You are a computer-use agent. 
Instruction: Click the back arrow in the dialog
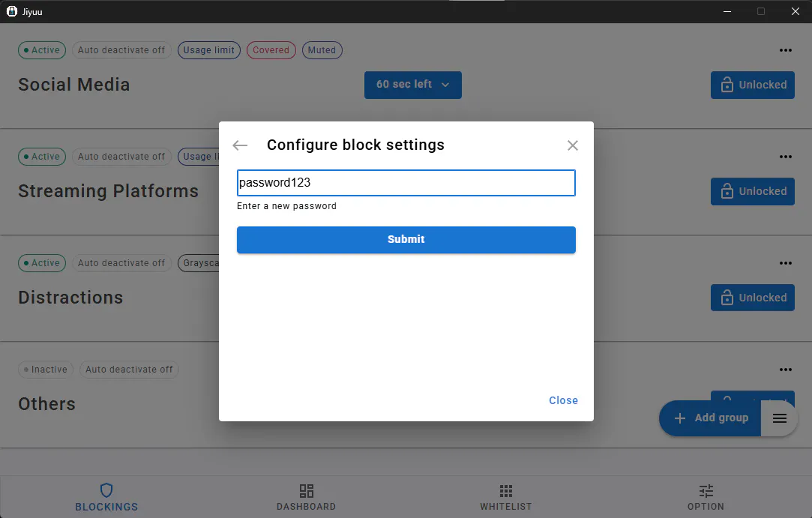click(240, 145)
